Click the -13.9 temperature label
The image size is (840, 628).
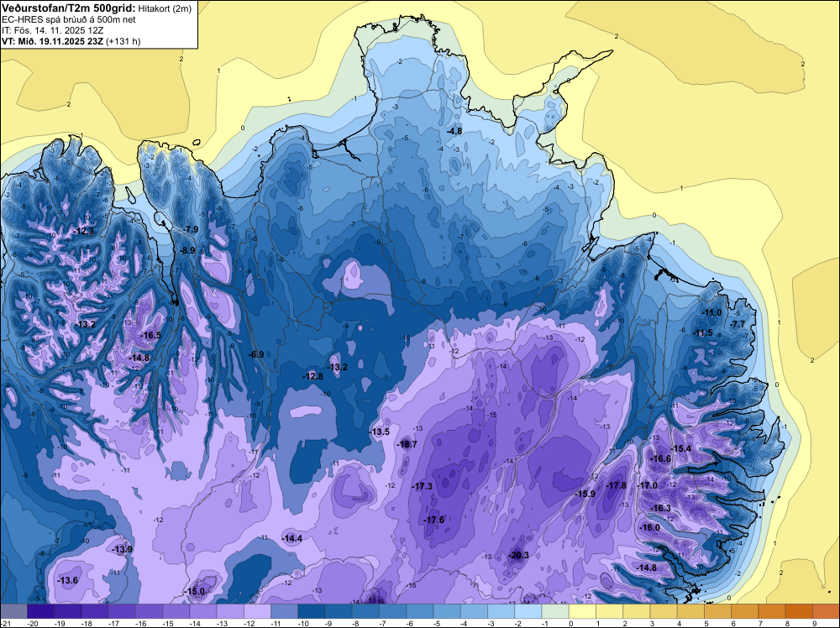click(x=122, y=549)
